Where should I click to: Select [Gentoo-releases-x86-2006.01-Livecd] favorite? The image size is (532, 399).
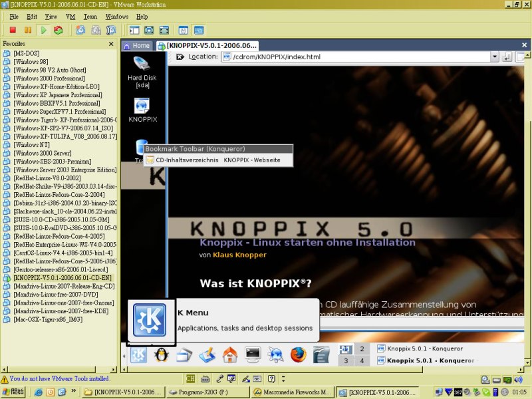[x=61, y=270]
